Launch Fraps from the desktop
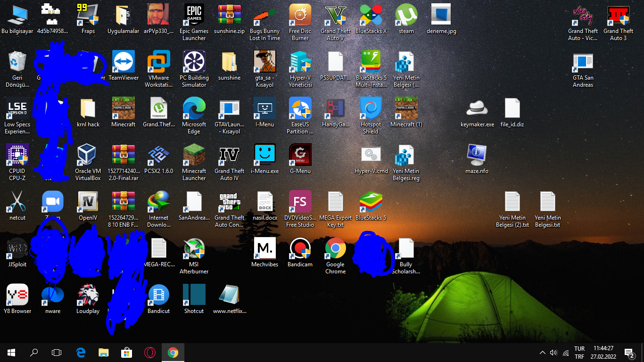 88,20
